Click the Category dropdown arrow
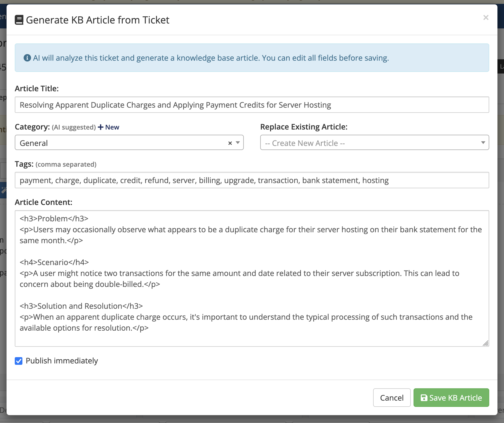The width and height of the screenshot is (504, 423). click(x=238, y=143)
